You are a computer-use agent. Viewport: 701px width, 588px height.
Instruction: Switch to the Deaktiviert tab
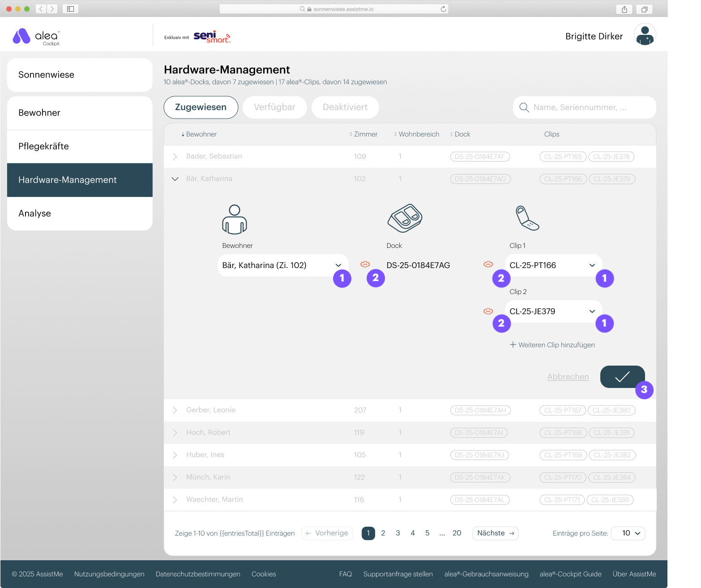click(345, 107)
